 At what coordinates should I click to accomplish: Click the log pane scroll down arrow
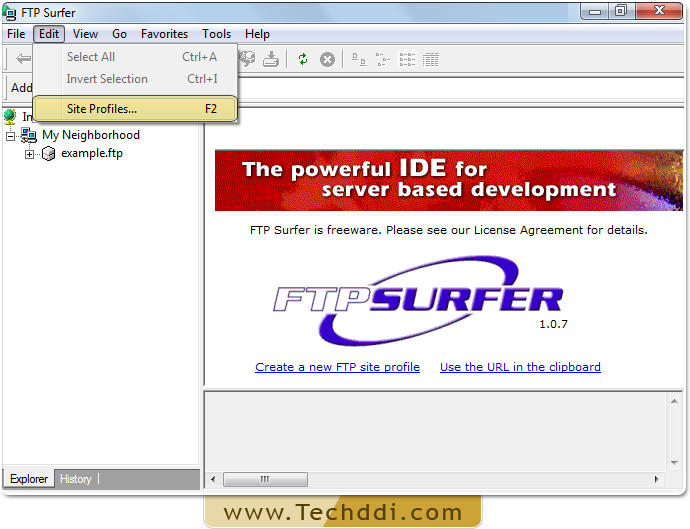pyautogui.click(x=674, y=463)
